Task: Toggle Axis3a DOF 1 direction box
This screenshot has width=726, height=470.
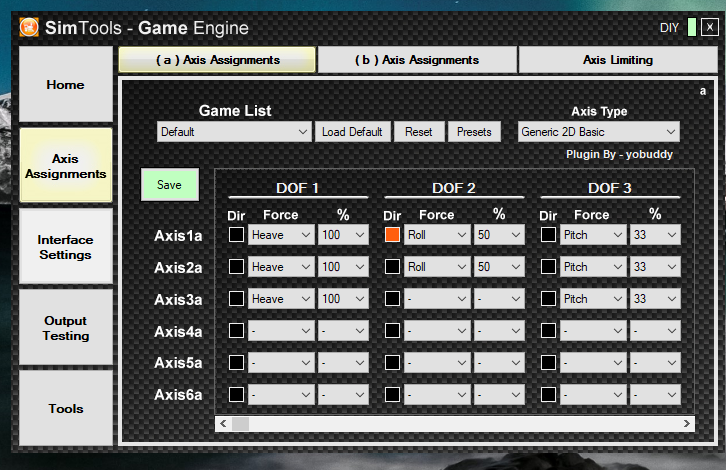Action: point(236,299)
